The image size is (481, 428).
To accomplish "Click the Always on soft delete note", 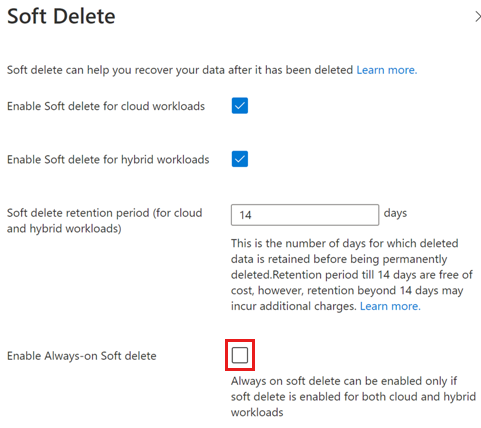I will [x=353, y=397].
